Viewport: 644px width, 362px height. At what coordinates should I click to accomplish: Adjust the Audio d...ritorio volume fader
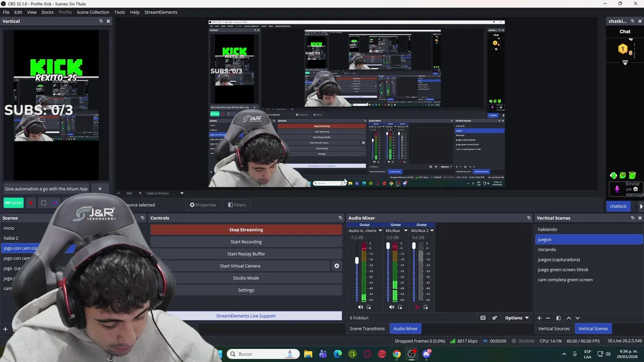[357, 260]
